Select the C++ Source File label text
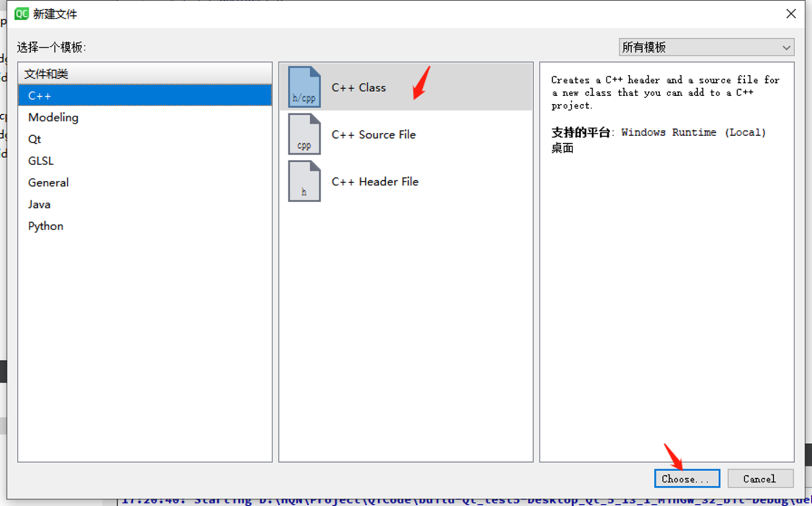This screenshot has width=812, height=506. 373,134
